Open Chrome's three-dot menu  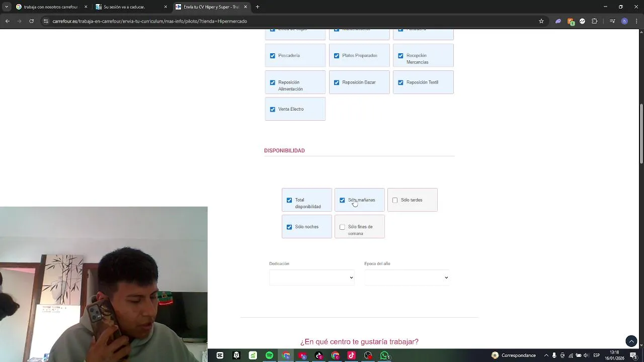636,21
